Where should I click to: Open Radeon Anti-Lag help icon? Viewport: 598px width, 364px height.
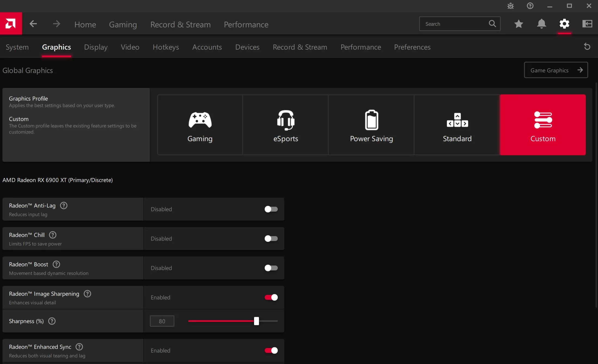click(x=64, y=206)
